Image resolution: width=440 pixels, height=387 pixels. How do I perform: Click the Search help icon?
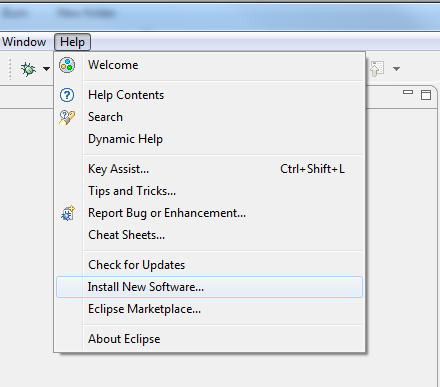click(67, 117)
